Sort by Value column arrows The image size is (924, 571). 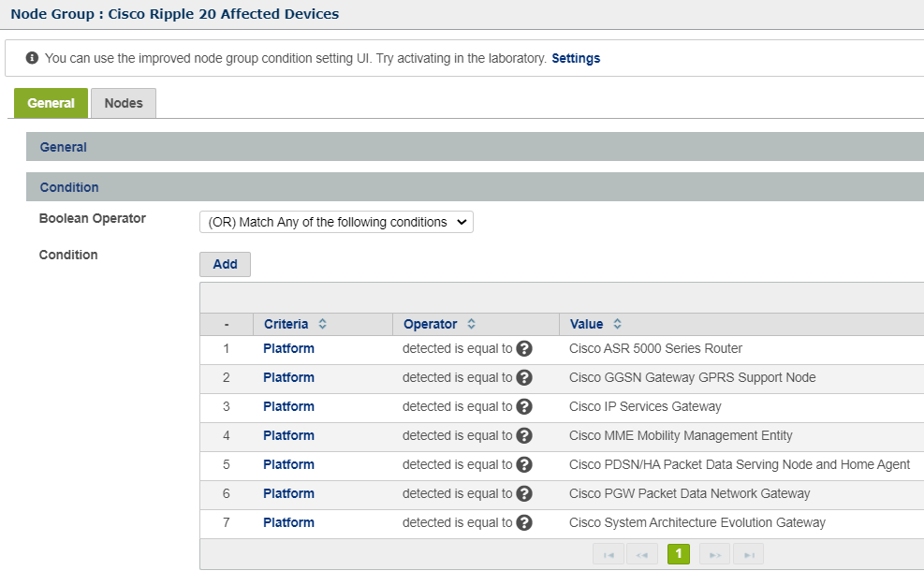click(x=617, y=324)
